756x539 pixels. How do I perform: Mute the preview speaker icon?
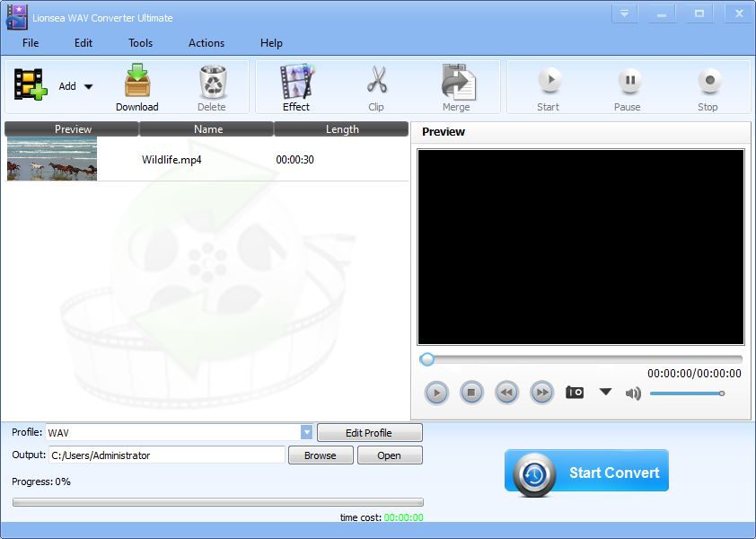[633, 393]
